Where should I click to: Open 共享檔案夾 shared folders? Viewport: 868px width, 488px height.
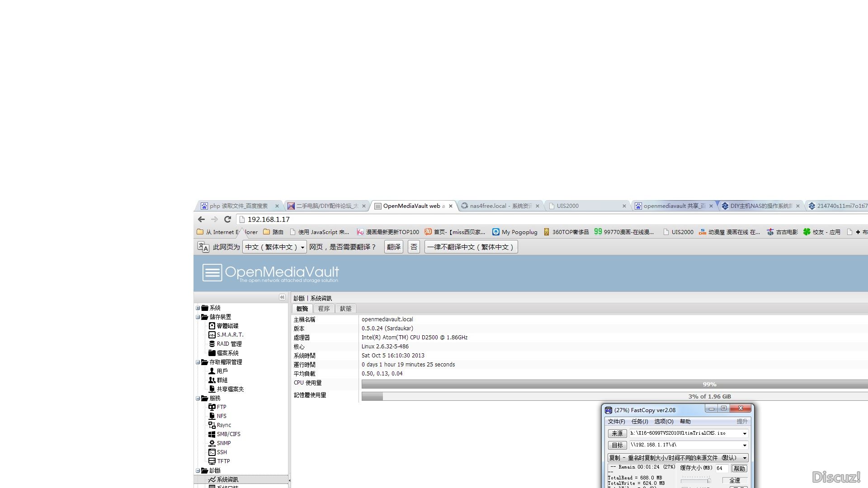click(x=226, y=389)
